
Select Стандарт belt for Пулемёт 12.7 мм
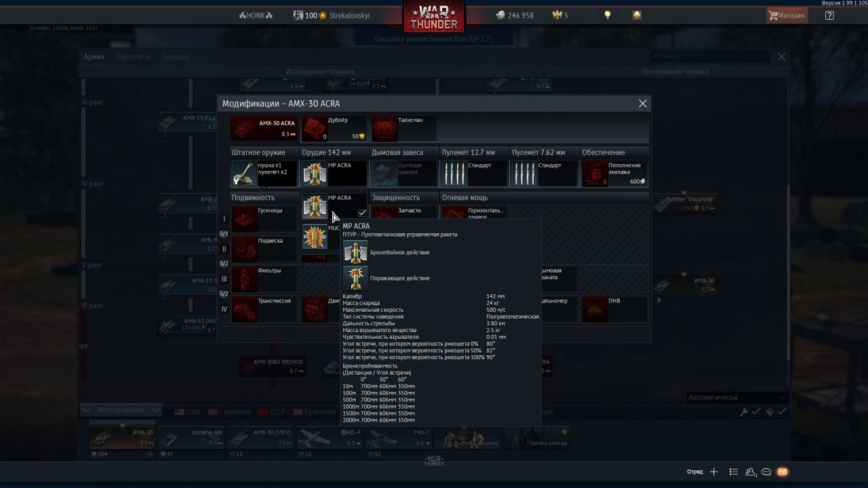(x=474, y=174)
